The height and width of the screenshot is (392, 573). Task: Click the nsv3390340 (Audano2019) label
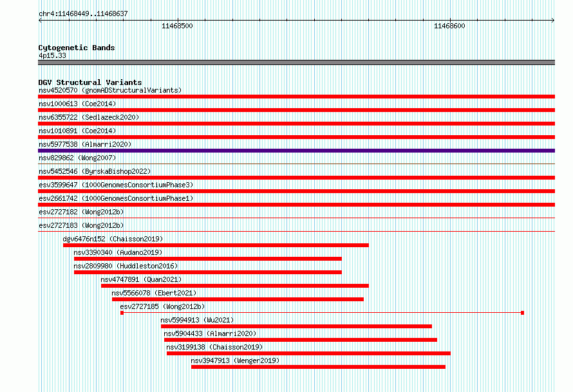point(118,252)
